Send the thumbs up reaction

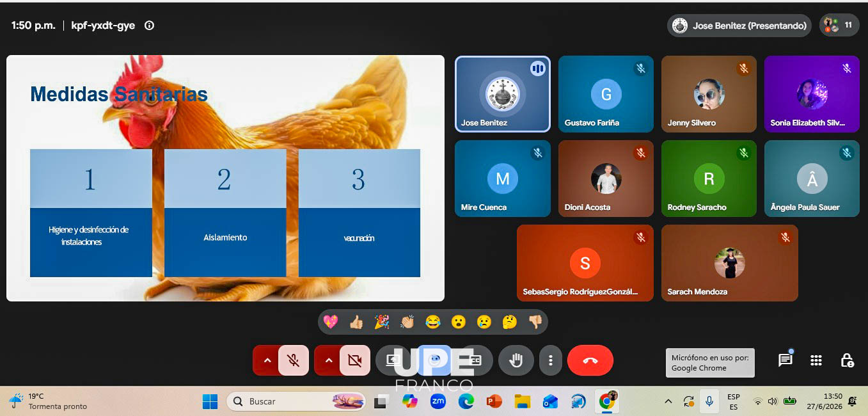pos(356,322)
